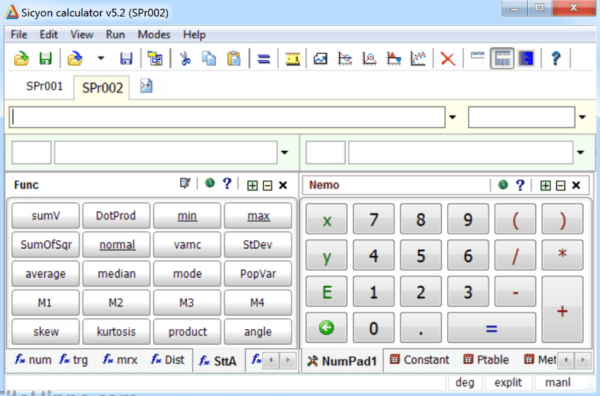Click the DotProd function button
The width and height of the screenshot is (600, 396).
coord(116,216)
